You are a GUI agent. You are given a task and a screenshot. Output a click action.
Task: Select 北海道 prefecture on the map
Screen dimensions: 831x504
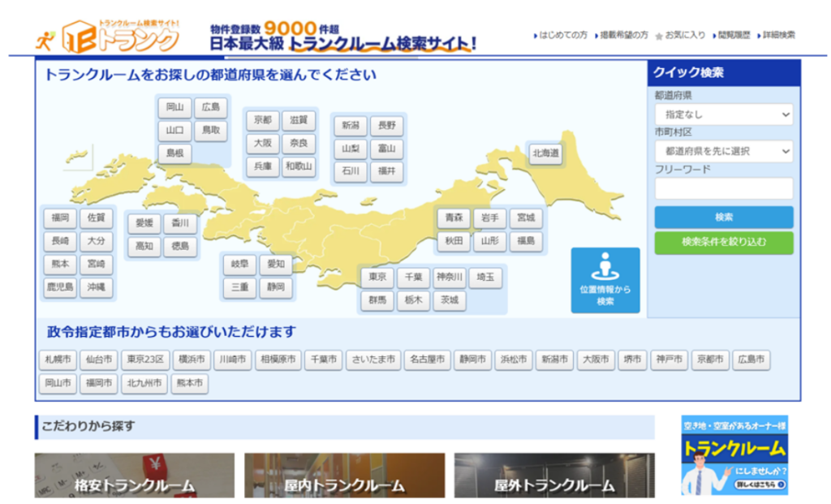545,153
